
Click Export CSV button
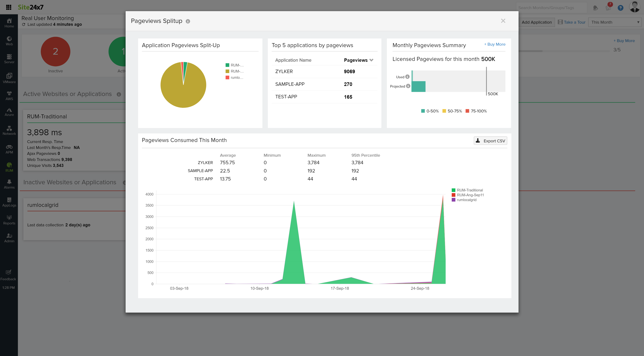click(x=490, y=141)
